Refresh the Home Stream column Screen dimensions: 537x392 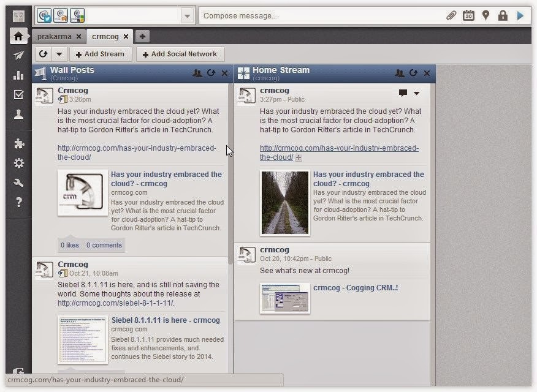[x=413, y=73]
